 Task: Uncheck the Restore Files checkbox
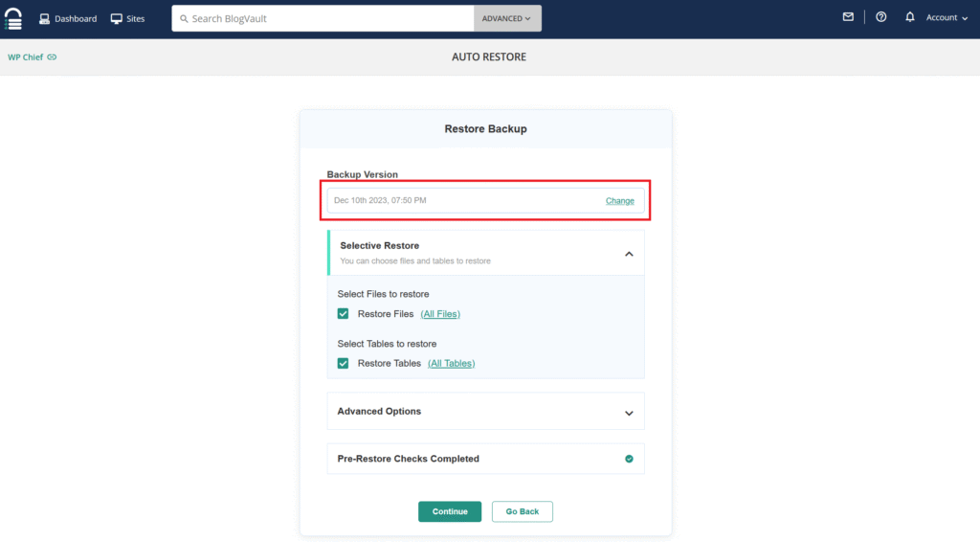(x=344, y=314)
